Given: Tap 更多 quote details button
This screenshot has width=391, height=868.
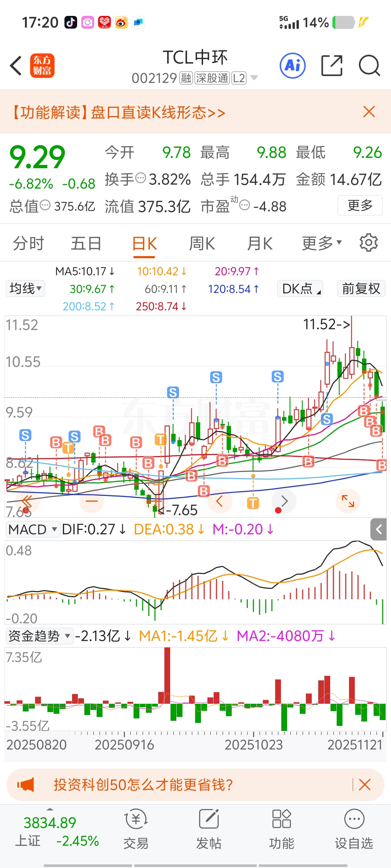Looking at the screenshot, I should point(360,205).
